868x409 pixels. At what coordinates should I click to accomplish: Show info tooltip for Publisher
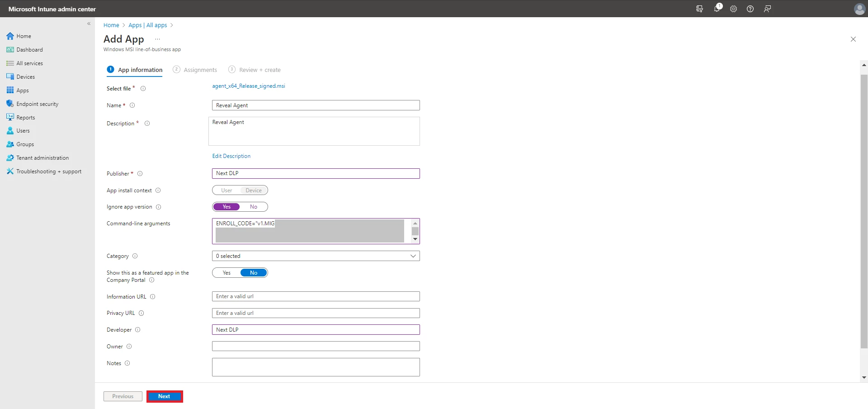click(x=140, y=174)
